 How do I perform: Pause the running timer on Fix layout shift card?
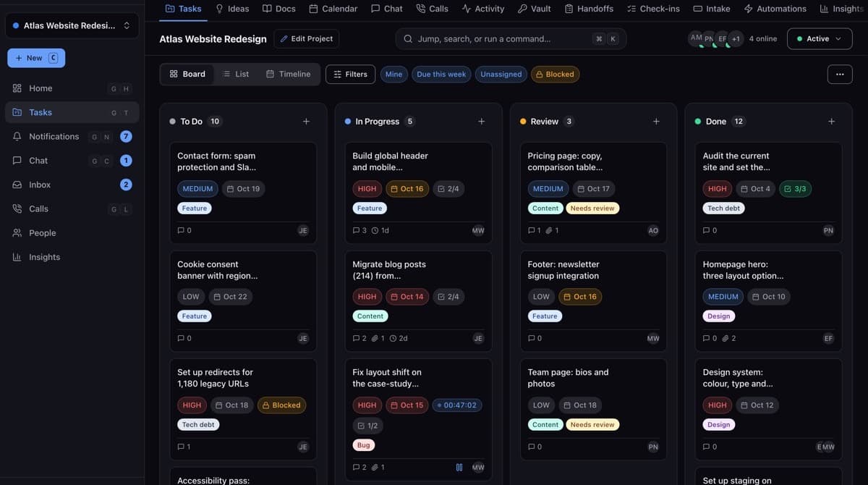(x=459, y=467)
